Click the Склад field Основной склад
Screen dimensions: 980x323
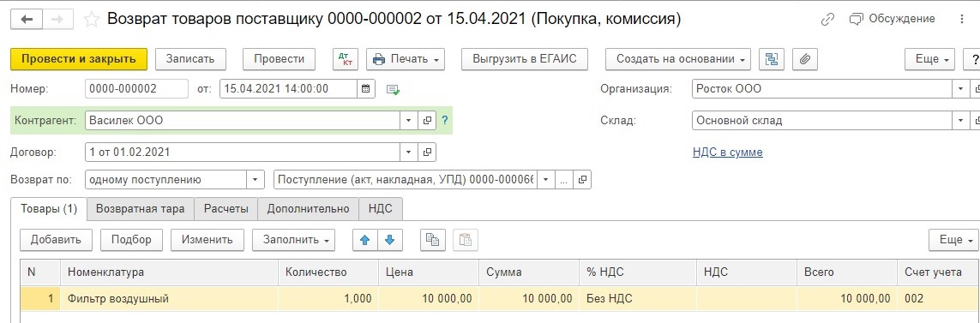pyautogui.click(x=822, y=120)
